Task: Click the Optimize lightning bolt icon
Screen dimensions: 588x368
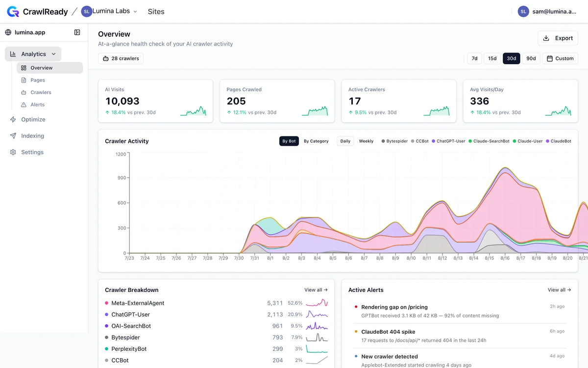Action: tap(13, 119)
